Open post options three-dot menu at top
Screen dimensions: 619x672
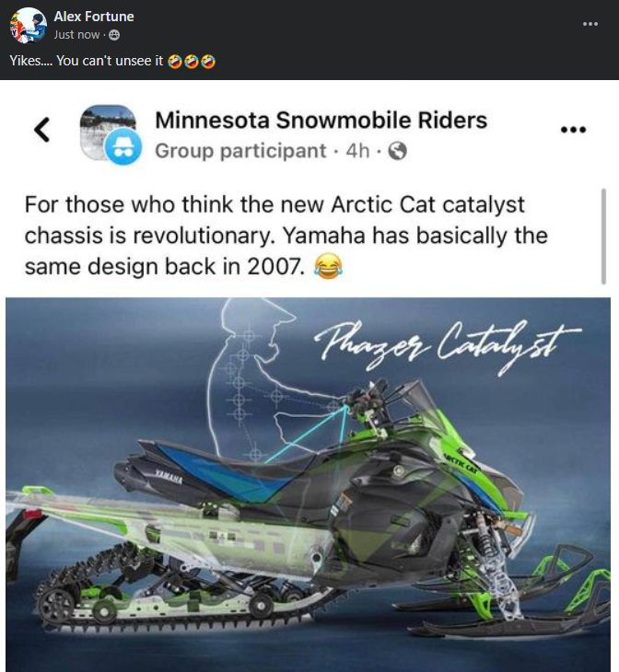tap(590, 24)
